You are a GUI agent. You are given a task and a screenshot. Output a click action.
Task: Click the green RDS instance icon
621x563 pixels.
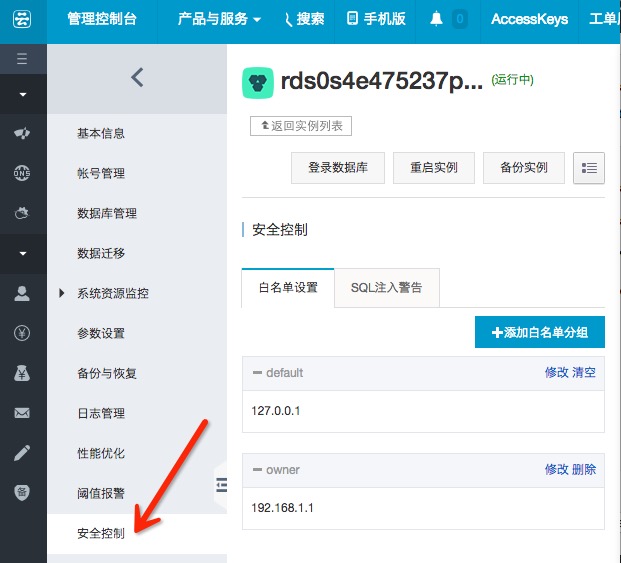pos(258,83)
